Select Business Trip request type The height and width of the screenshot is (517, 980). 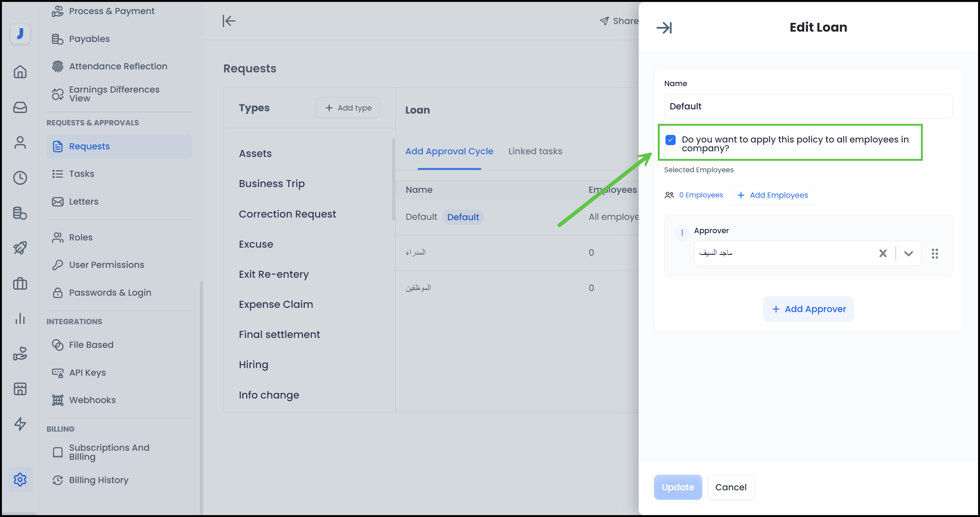[272, 184]
